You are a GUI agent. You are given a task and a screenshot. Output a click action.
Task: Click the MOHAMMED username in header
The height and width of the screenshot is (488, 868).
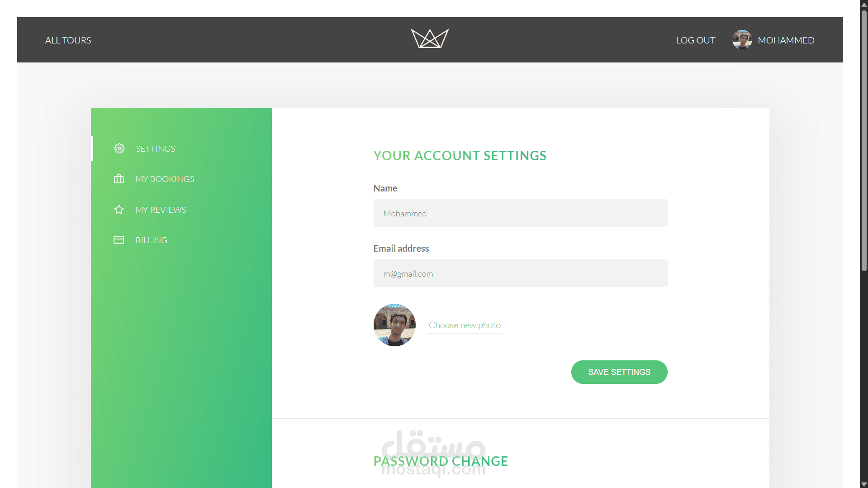(x=786, y=40)
